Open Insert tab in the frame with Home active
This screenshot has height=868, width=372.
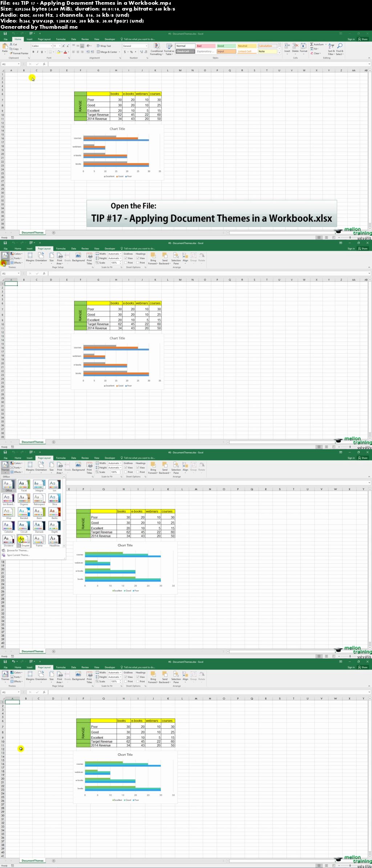pyautogui.click(x=29, y=39)
